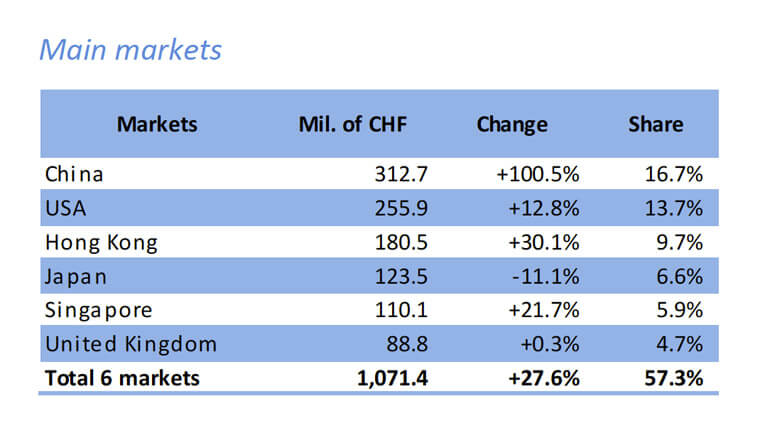This screenshot has height=443, width=760.
Task: Click China's 312.7 value cell
Action: coord(401,174)
